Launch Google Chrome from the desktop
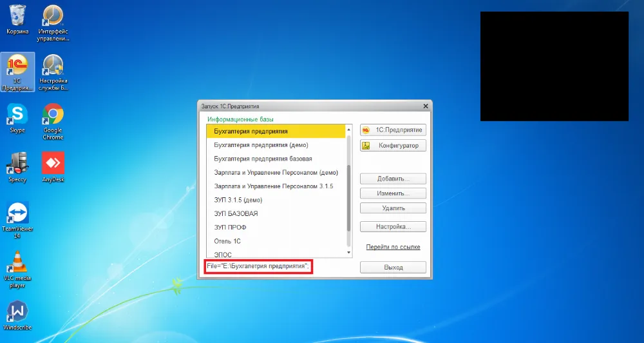Image resolution: width=644 pixels, height=343 pixels. pos(53,122)
